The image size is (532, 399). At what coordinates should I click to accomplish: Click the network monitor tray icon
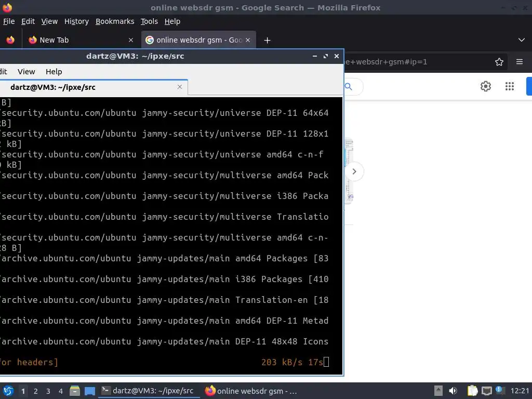[x=486, y=391]
